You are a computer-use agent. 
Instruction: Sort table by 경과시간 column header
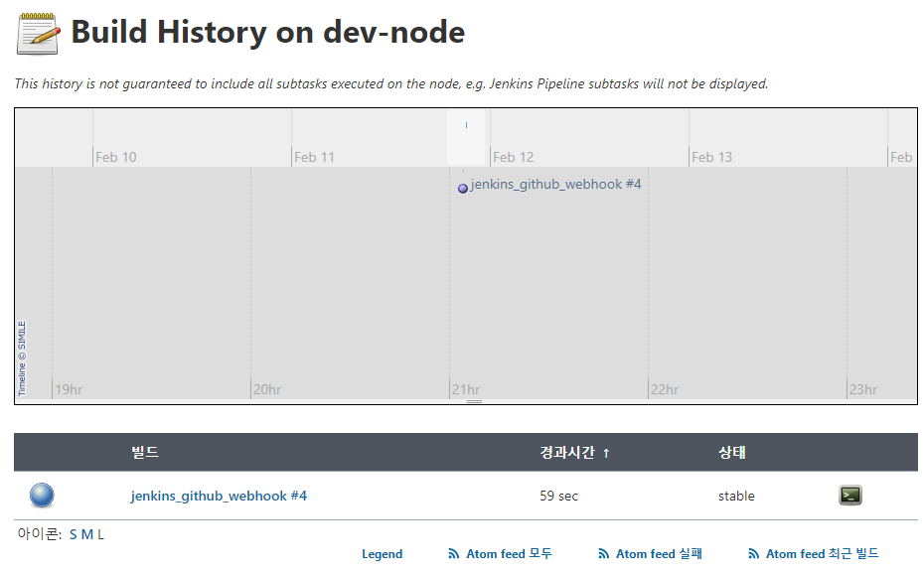[x=574, y=452]
